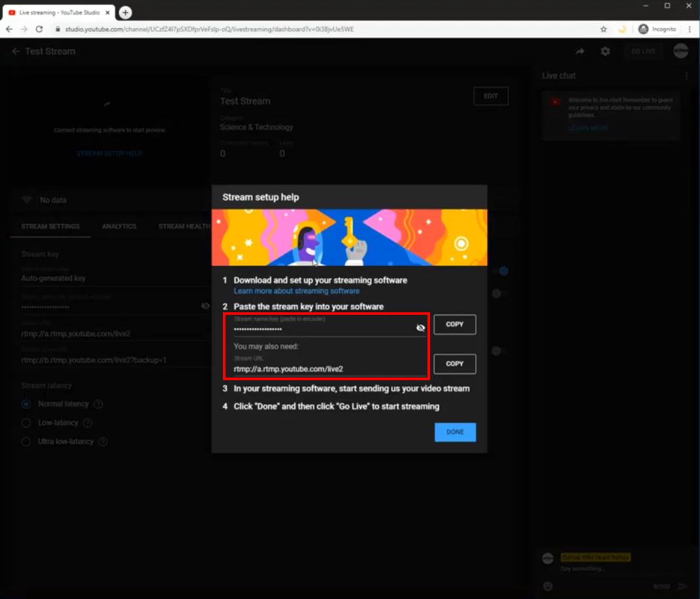This screenshot has width=700, height=599.
Task: Open the Stream Settings tab
Action: pyautogui.click(x=50, y=226)
